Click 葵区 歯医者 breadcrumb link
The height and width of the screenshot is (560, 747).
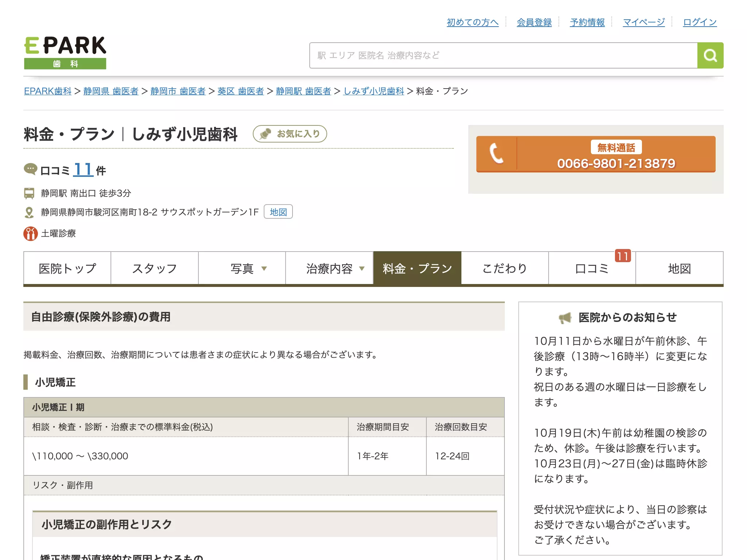(241, 91)
